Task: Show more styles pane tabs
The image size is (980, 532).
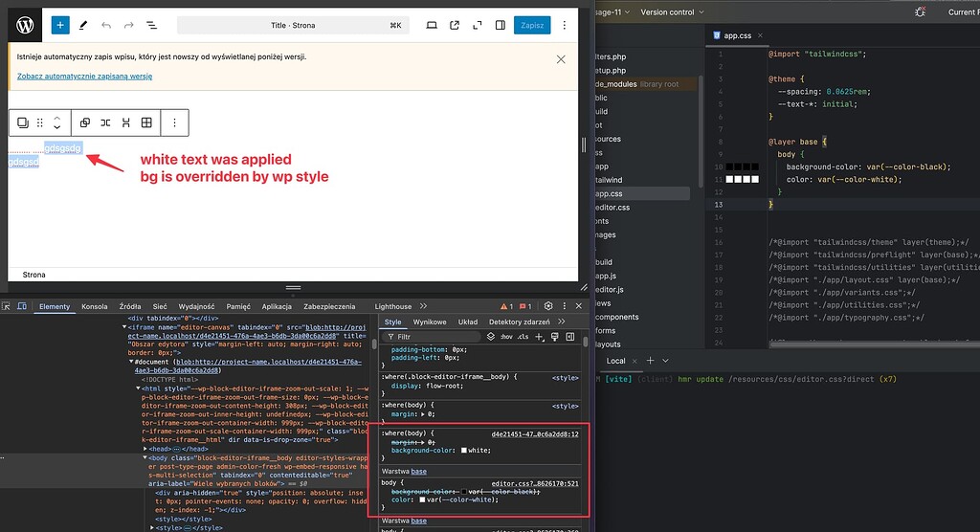Action: [x=562, y=321]
